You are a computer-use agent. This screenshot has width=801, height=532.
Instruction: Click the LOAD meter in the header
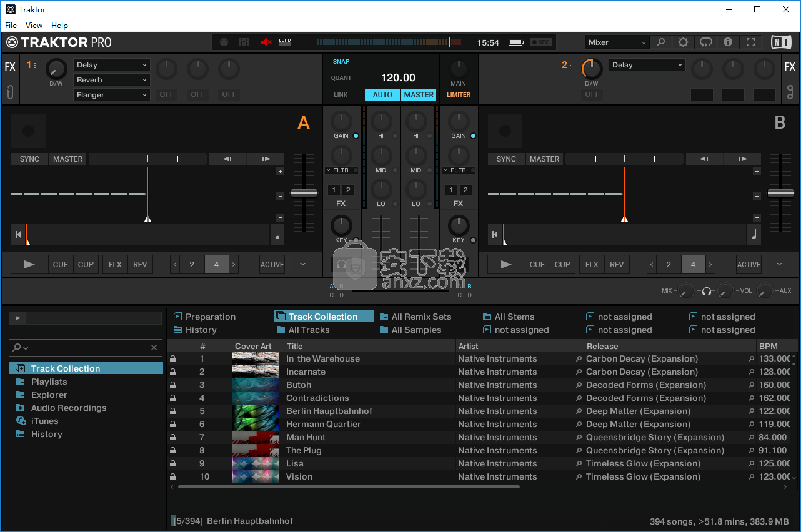click(x=285, y=42)
